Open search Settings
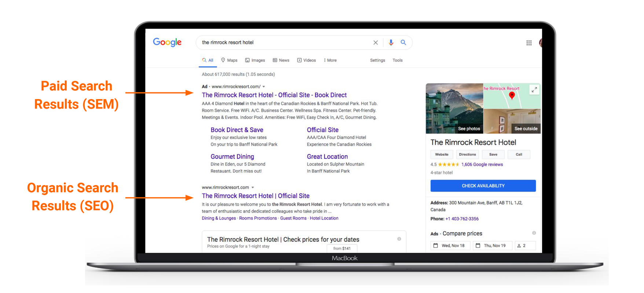 (377, 60)
